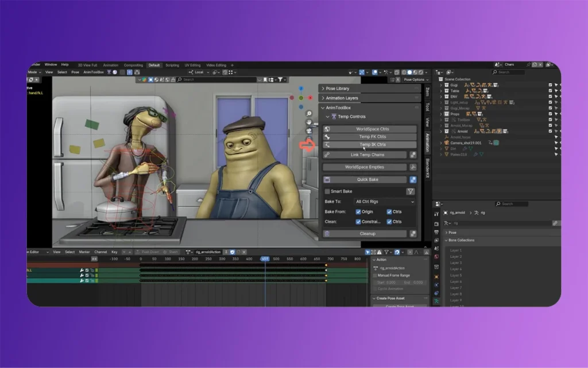Open the Window menu
The image size is (588, 368).
click(x=51, y=64)
